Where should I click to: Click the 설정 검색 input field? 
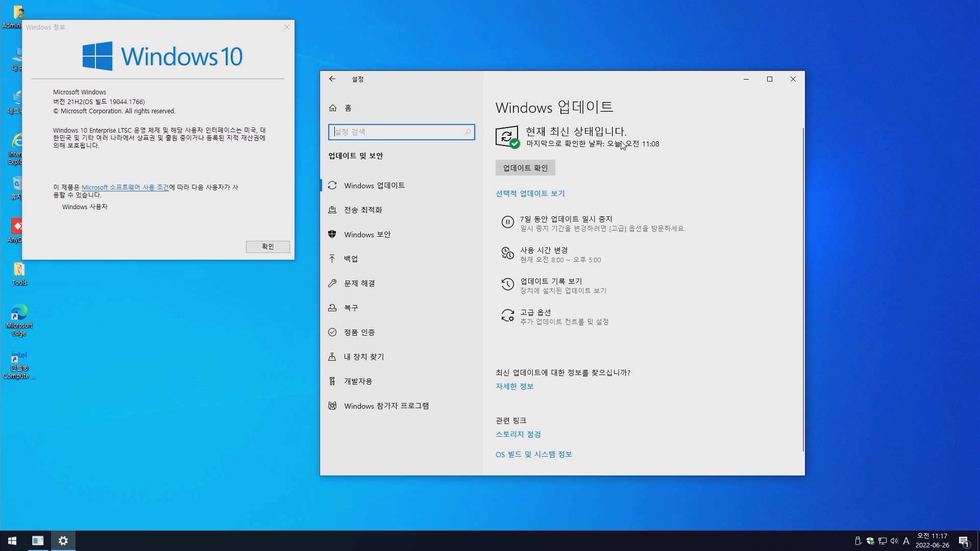tap(401, 132)
